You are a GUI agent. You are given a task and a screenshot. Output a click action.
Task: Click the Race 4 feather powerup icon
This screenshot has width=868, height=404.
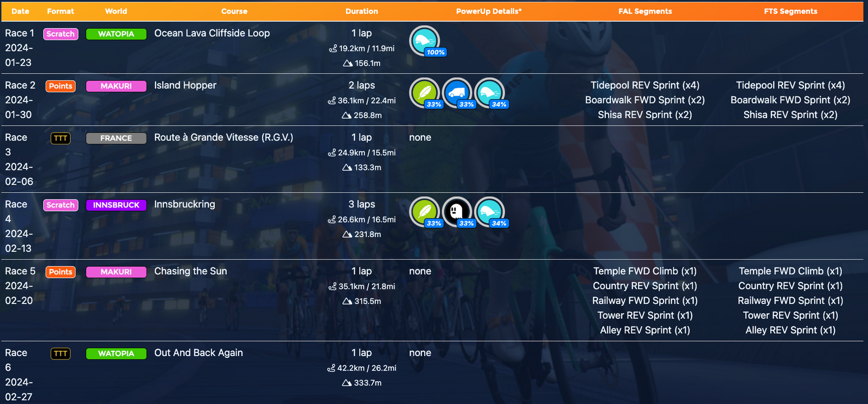424,211
